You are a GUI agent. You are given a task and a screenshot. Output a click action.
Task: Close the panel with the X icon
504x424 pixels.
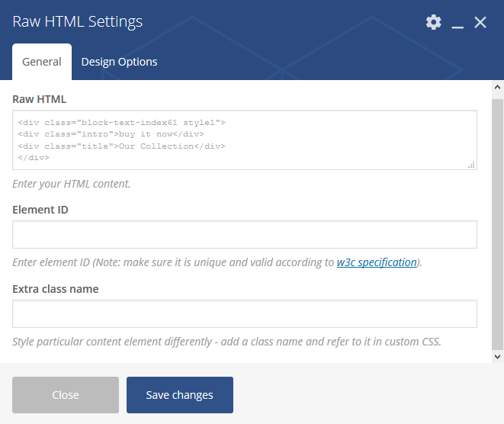[x=480, y=22]
